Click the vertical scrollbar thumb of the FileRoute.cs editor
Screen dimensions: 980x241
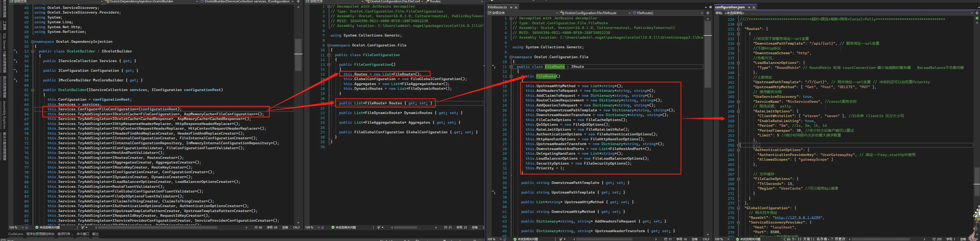click(x=708, y=54)
